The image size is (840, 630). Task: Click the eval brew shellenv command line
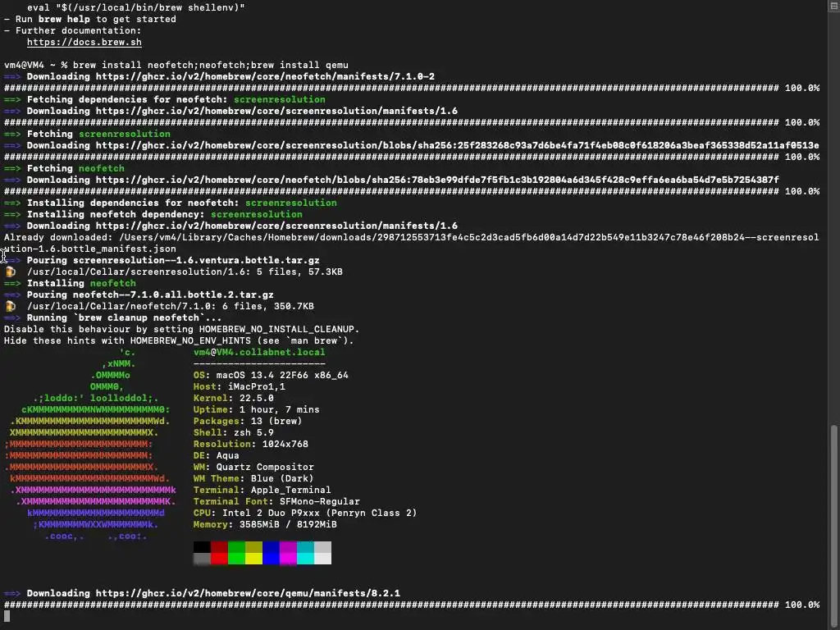coord(136,7)
